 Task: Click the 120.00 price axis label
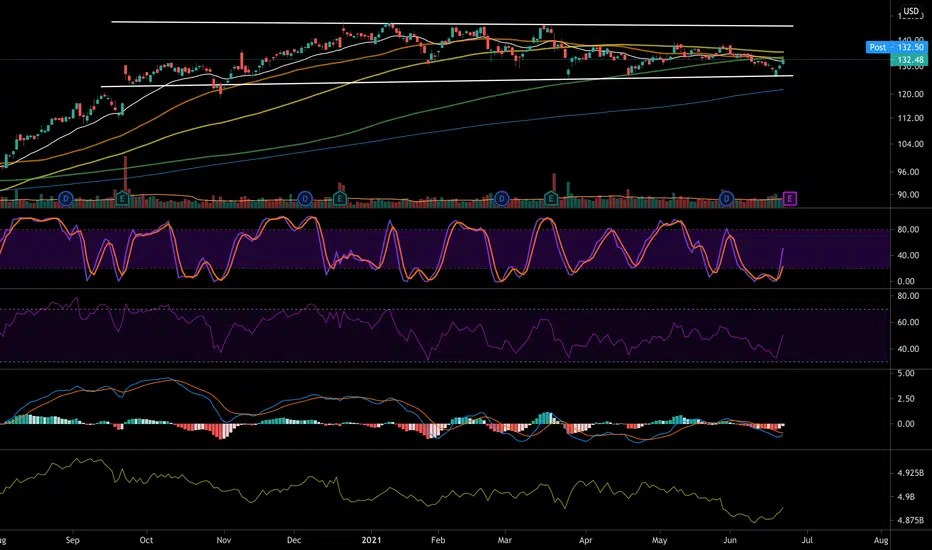pyautogui.click(x=911, y=94)
